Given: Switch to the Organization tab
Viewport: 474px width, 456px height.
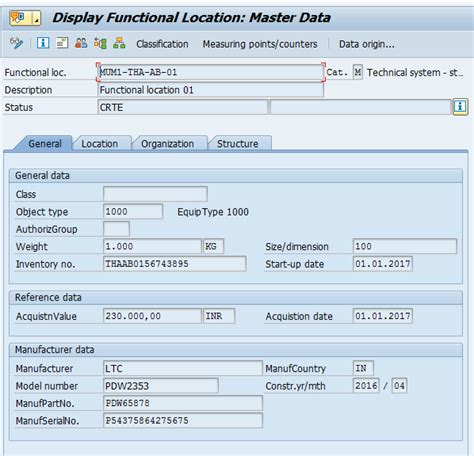Looking at the screenshot, I should click(167, 144).
